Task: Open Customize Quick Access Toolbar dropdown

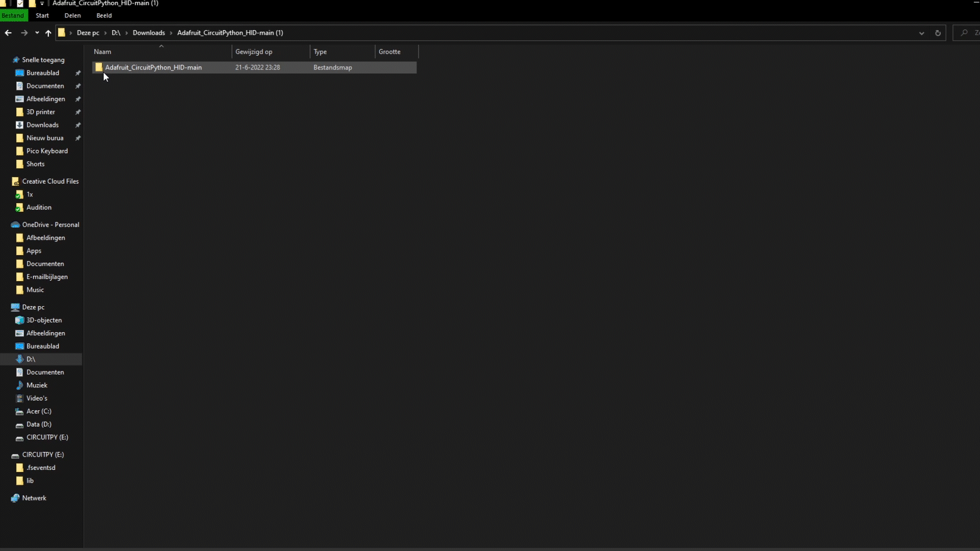Action: (42, 4)
